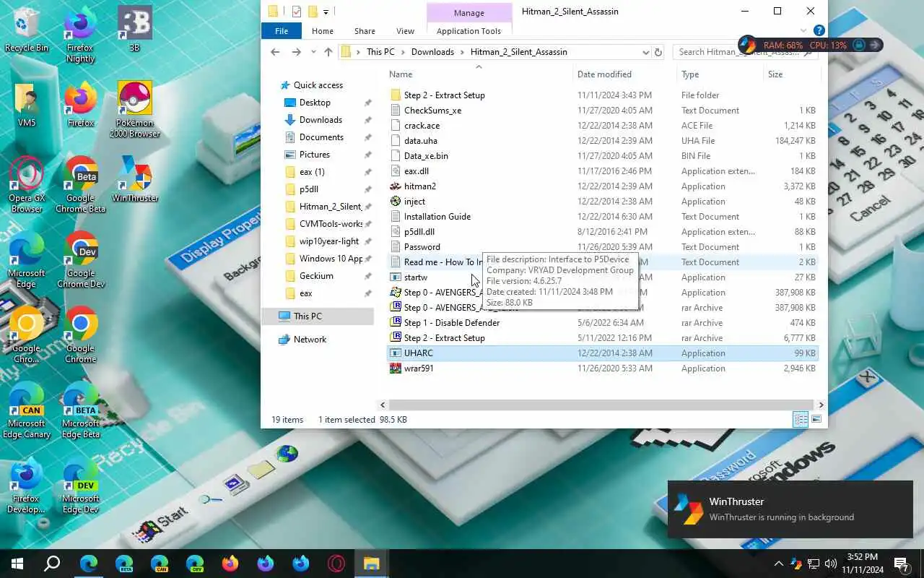The width and height of the screenshot is (924, 578).
Task: Open WinThruster desktop shortcut
Action: tap(135, 180)
